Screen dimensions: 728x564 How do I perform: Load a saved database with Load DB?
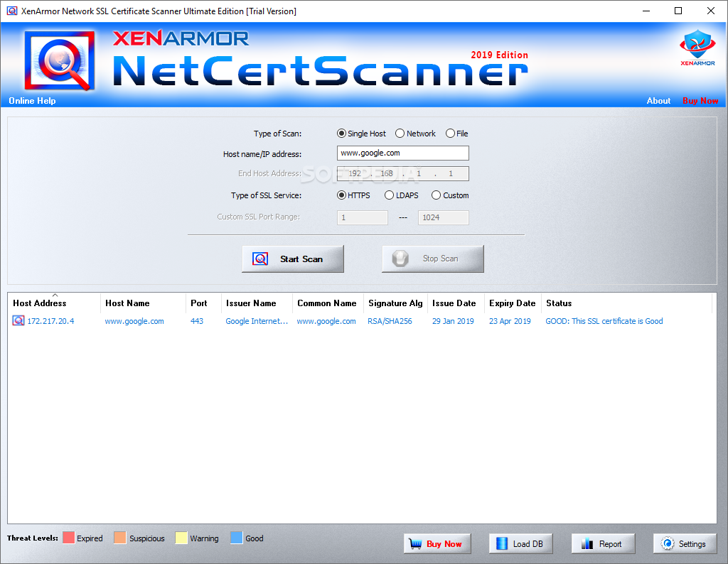coord(521,543)
